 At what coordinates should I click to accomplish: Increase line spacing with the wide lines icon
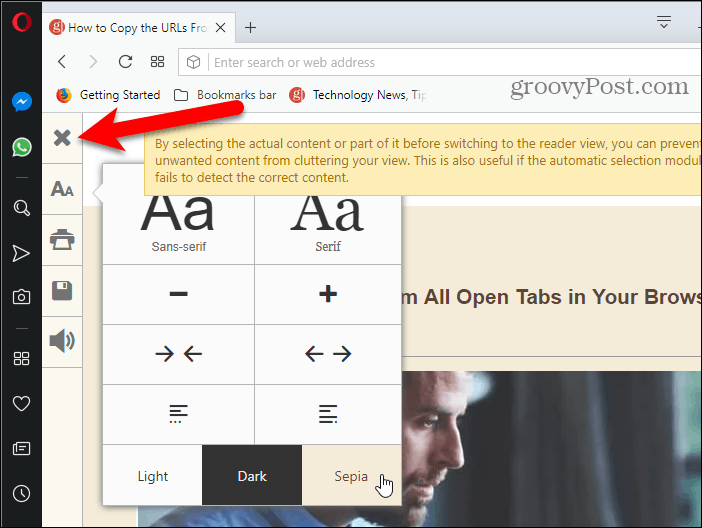coord(328,414)
